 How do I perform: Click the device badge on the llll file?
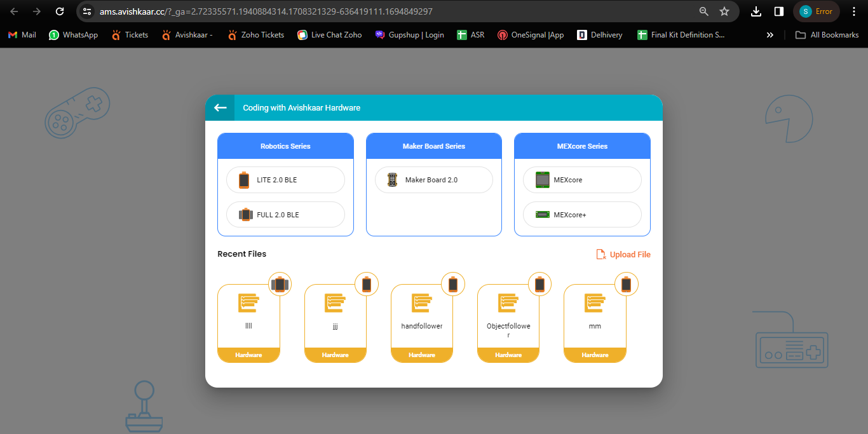click(280, 285)
